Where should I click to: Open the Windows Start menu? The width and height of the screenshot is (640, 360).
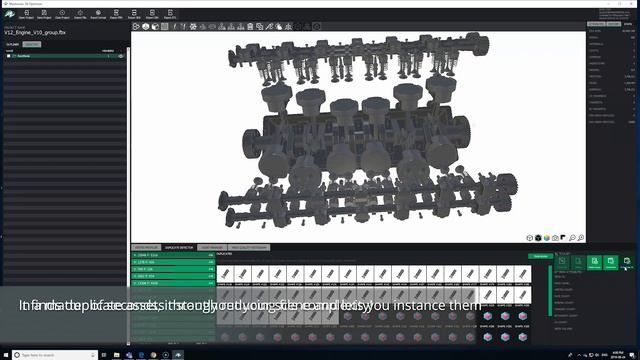point(6,355)
